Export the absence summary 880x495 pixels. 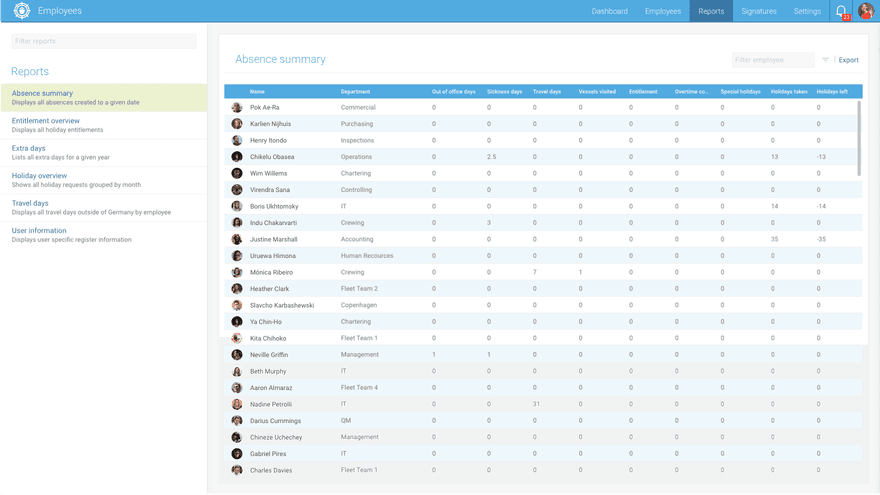pyautogui.click(x=849, y=60)
